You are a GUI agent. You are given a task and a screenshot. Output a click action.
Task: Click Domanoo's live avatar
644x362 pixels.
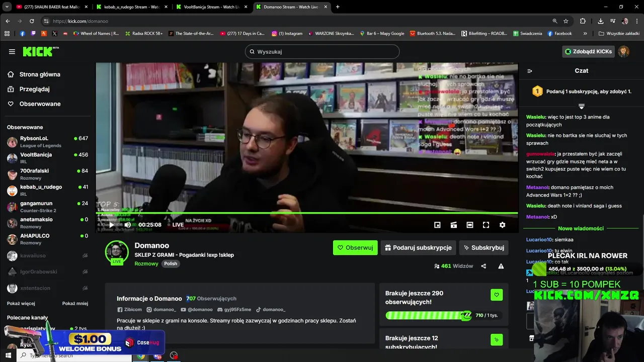point(117,251)
